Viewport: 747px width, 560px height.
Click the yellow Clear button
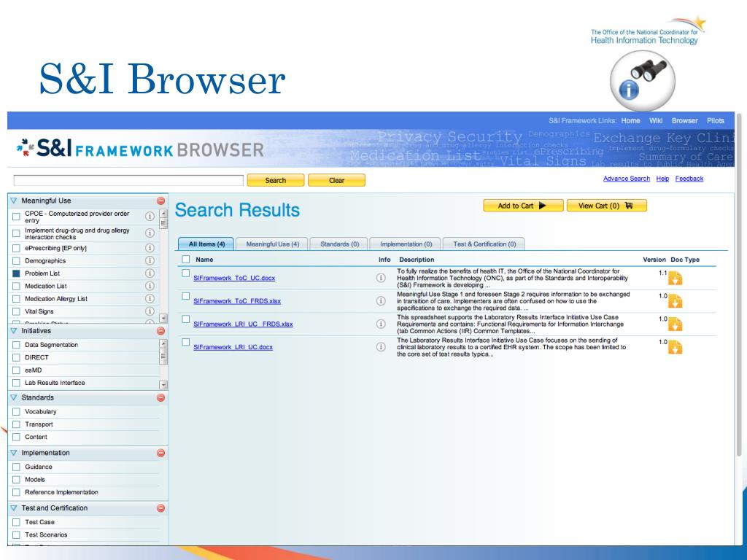click(x=336, y=180)
